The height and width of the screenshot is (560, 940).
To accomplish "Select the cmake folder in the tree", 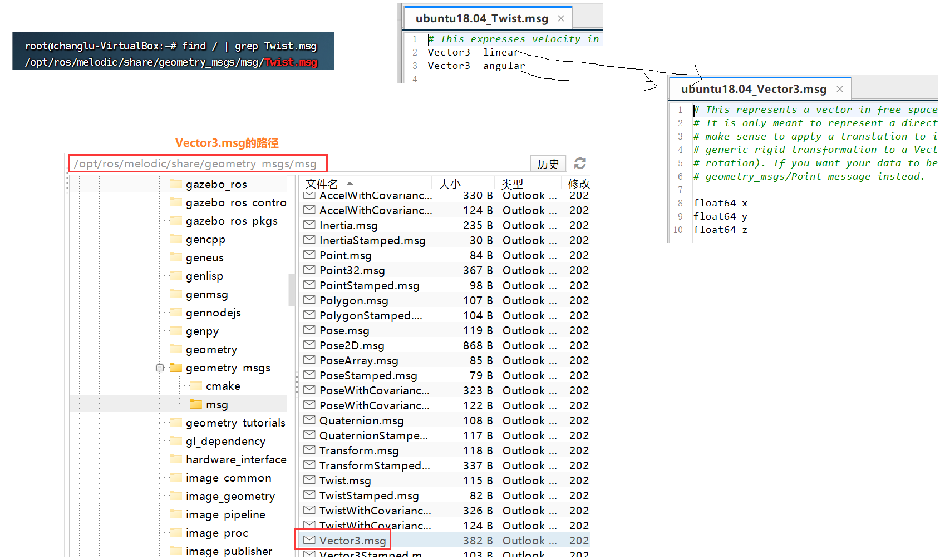I will pyautogui.click(x=223, y=386).
